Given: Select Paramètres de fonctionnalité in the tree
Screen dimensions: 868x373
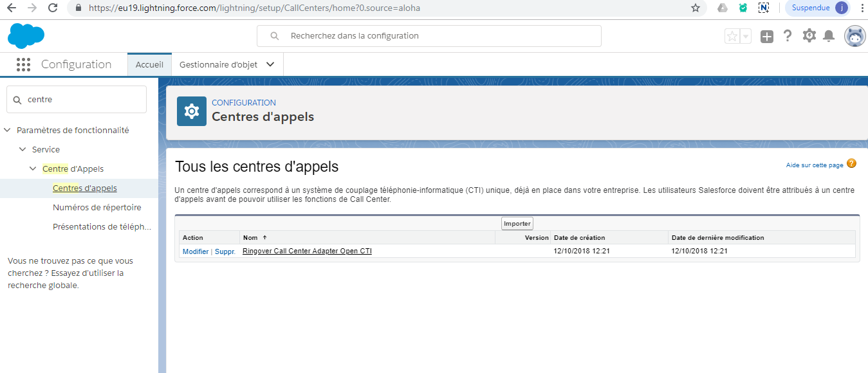Looking at the screenshot, I should [x=73, y=130].
